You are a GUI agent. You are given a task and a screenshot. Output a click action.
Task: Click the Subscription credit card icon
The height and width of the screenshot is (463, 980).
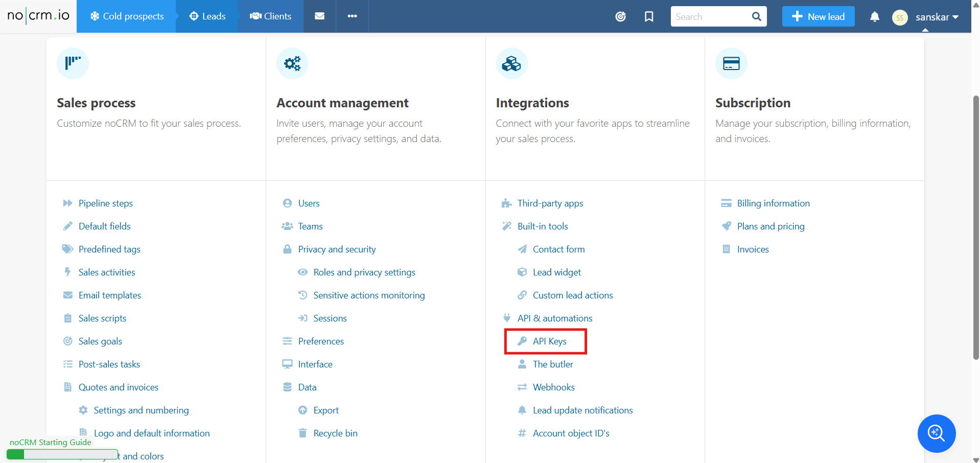[731, 63]
